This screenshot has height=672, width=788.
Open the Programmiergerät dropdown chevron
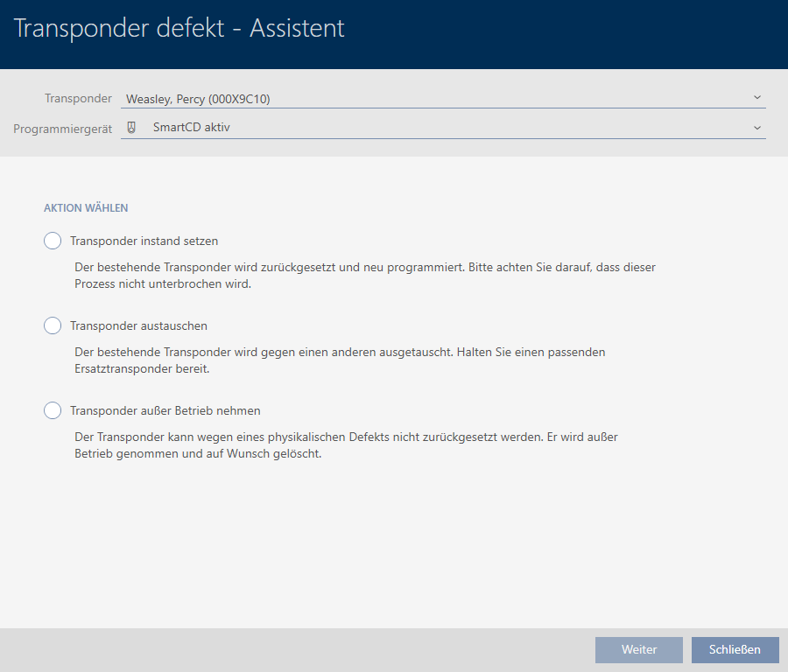pyautogui.click(x=757, y=128)
